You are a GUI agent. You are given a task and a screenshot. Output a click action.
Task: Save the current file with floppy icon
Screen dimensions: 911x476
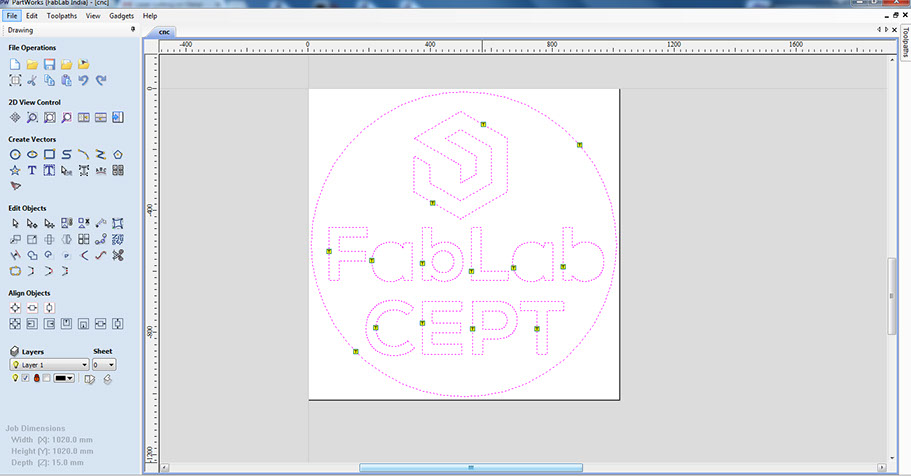coord(49,65)
